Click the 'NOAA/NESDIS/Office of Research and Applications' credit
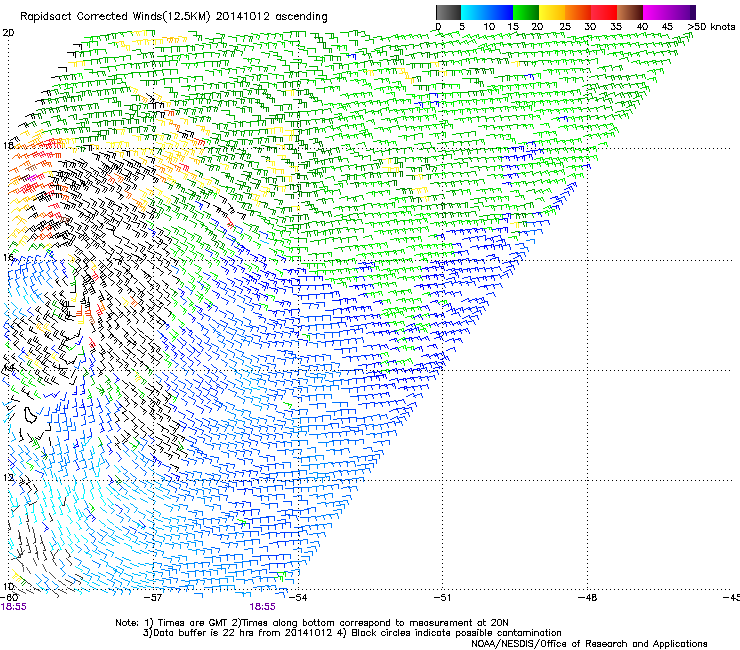Image resolution: width=740 pixels, height=650 pixels. pyautogui.click(x=589, y=644)
